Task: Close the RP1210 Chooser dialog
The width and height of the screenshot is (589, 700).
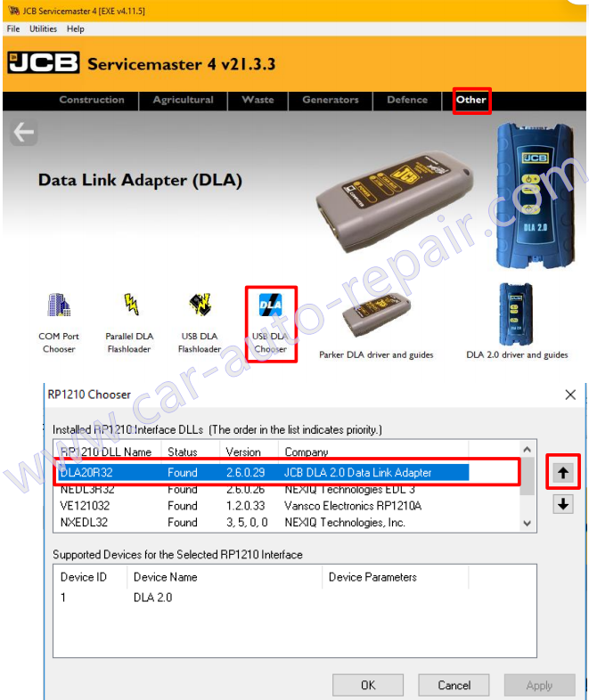Action: [570, 395]
